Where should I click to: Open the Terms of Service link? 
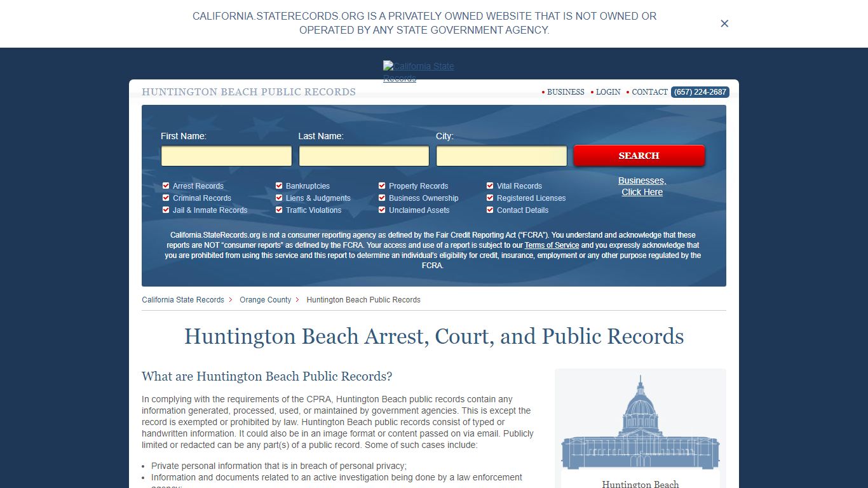[x=552, y=245]
